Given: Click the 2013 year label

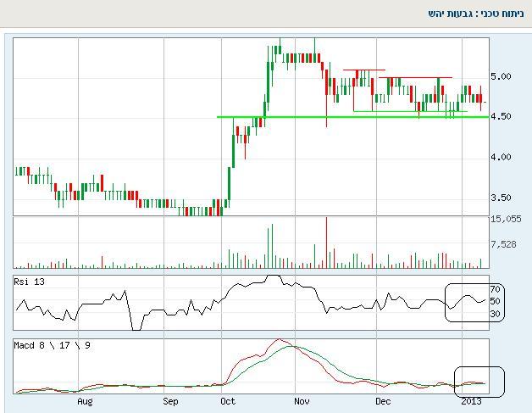Looking at the screenshot, I should (x=471, y=401).
